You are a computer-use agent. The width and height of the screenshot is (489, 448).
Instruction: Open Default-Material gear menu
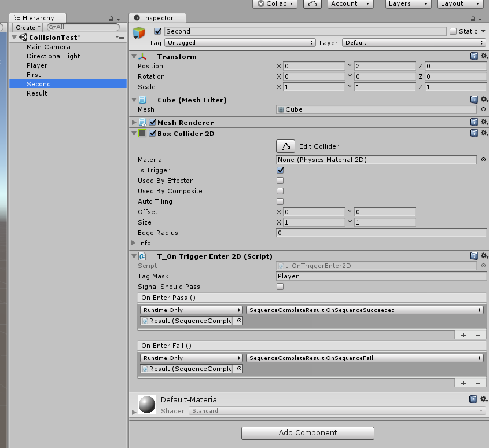(x=484, y=399)
